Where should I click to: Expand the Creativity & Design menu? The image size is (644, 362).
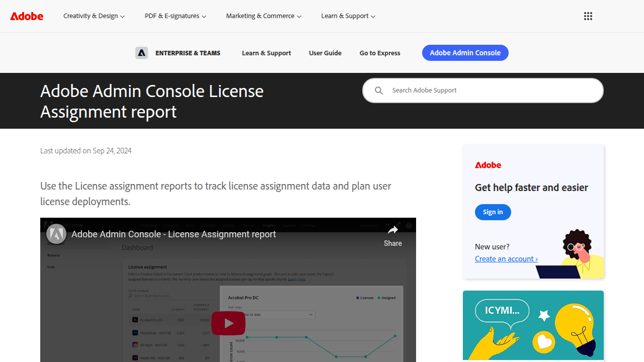pos(94,16)
